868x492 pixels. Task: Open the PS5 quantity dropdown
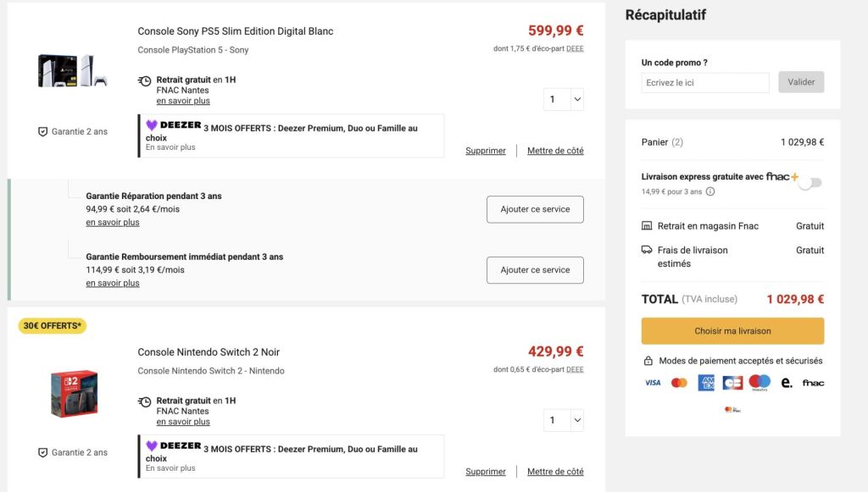(x=564, y=100)
